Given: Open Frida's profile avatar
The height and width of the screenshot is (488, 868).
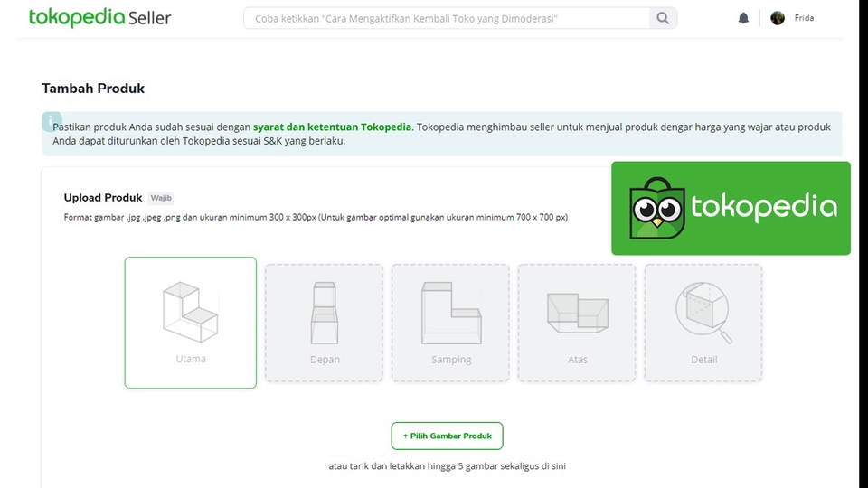Looking at the screenshot, I should point(778,18).
